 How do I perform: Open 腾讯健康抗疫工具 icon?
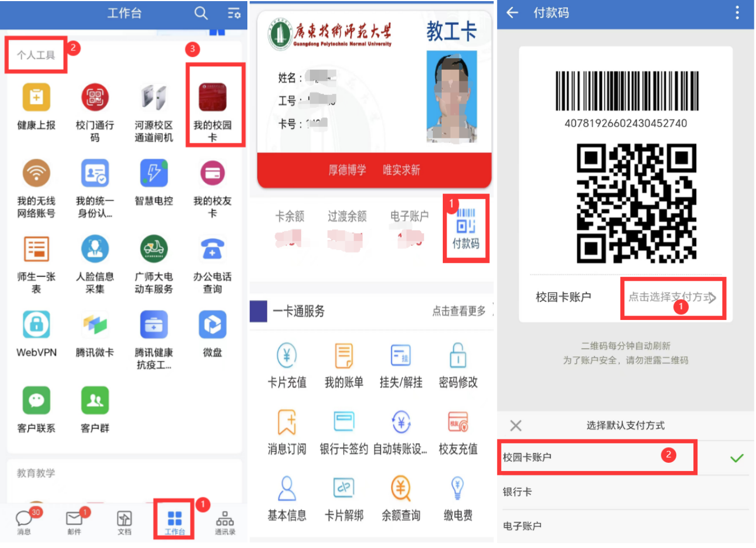[154, 324]
